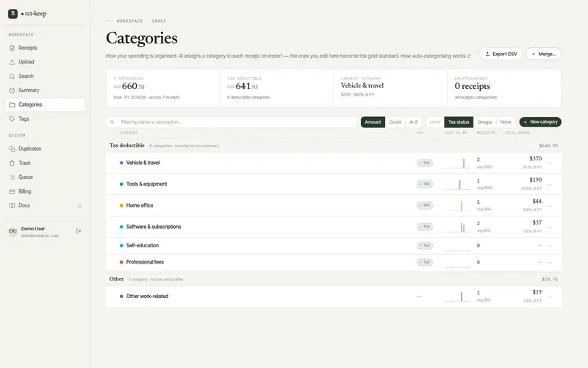Click the DU user avatar
The image size is (588, 368).
click(x=12, y=231)
